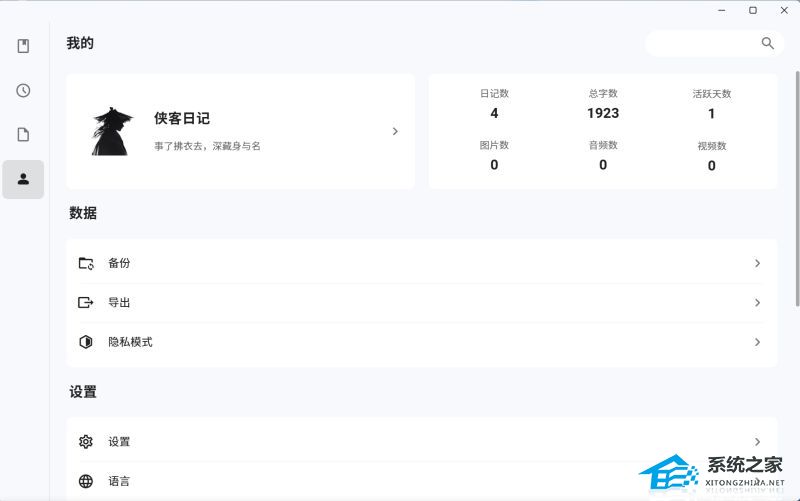
Task: Open the document page sidebar icon
Action: click(x=23, y=135)
